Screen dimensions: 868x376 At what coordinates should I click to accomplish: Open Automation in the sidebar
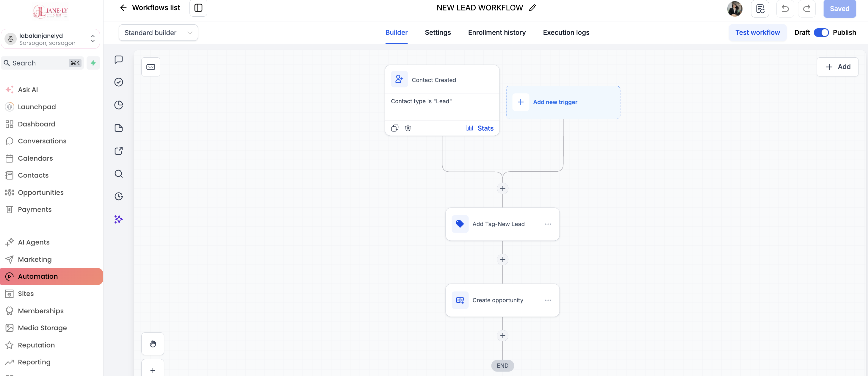coord(51,277)
